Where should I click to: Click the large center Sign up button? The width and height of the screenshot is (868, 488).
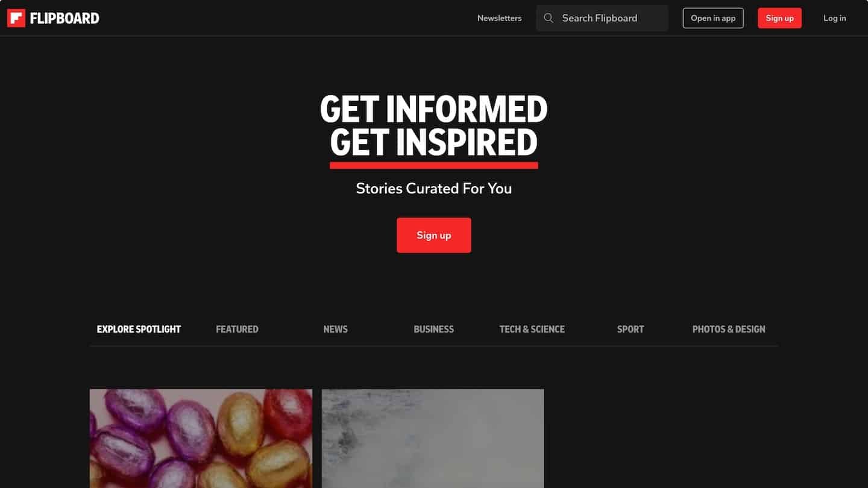(434, 235)
